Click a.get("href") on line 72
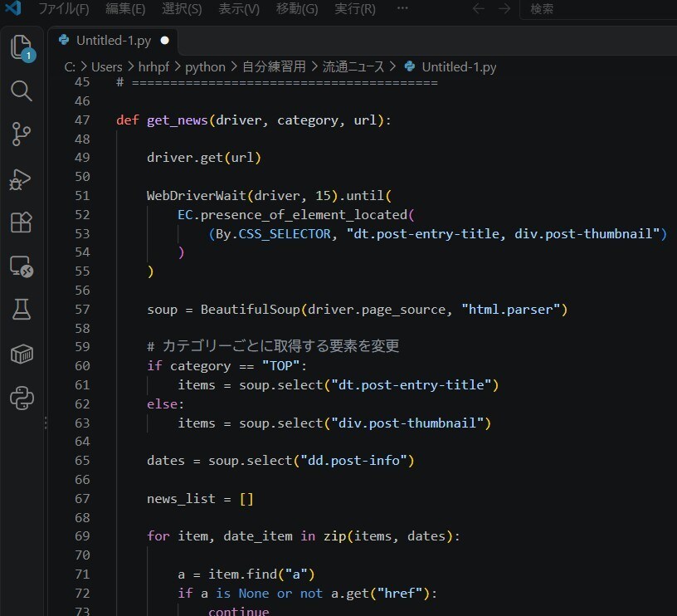The image size is (677, 616). pyautogui.click(x=380, y=593)
